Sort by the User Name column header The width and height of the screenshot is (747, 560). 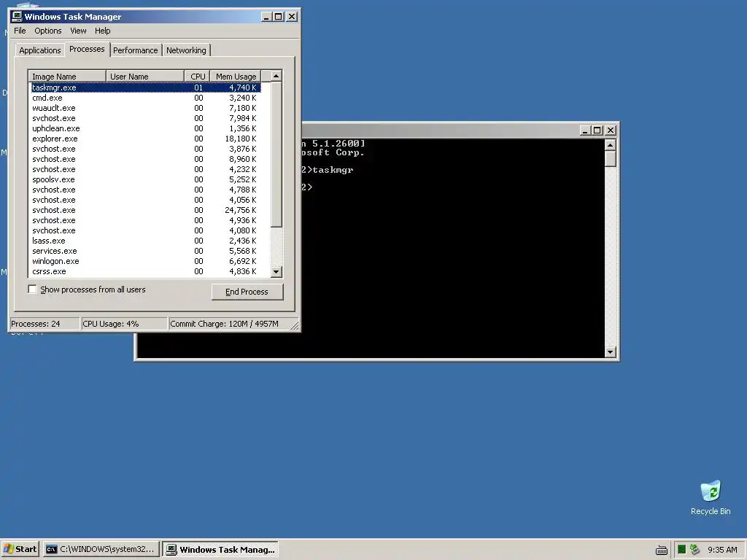[x=145, y=76]
